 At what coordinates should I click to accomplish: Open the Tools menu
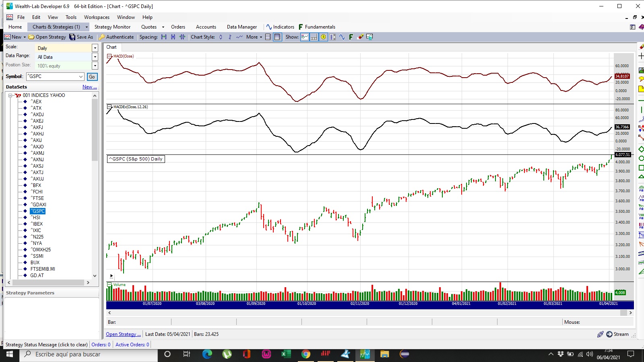pos(71,17)
